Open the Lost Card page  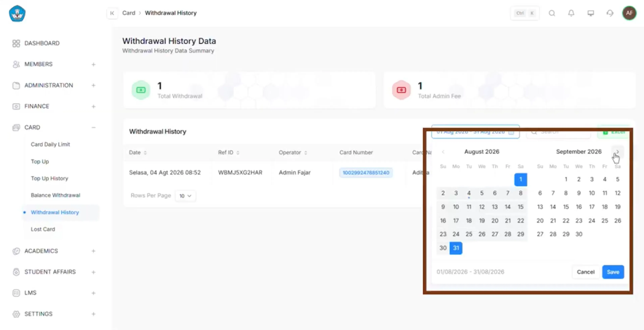point(43,229)
